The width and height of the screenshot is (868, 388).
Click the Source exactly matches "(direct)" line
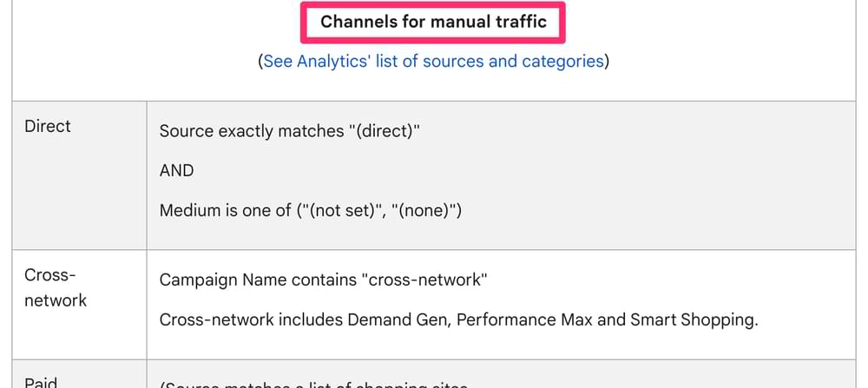pyautogui.click(x=290, y=131)
